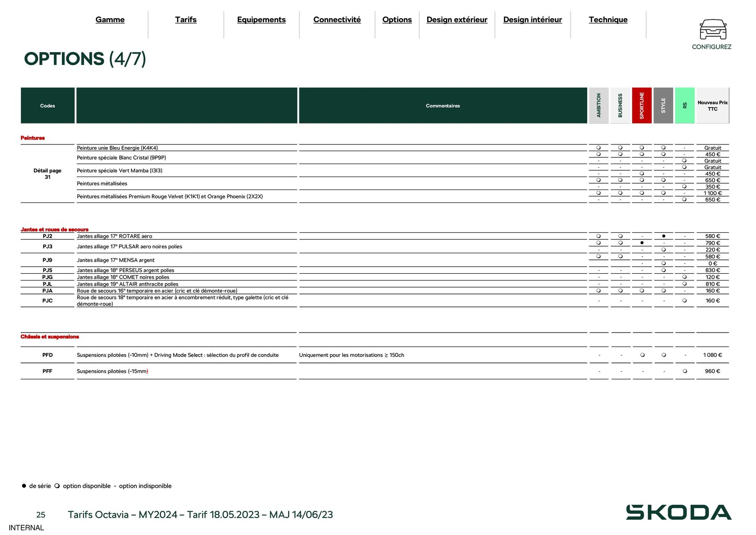The height and width of the screenshot is (535, 756).
Task: Click code PFD
Action: [48, 355]
